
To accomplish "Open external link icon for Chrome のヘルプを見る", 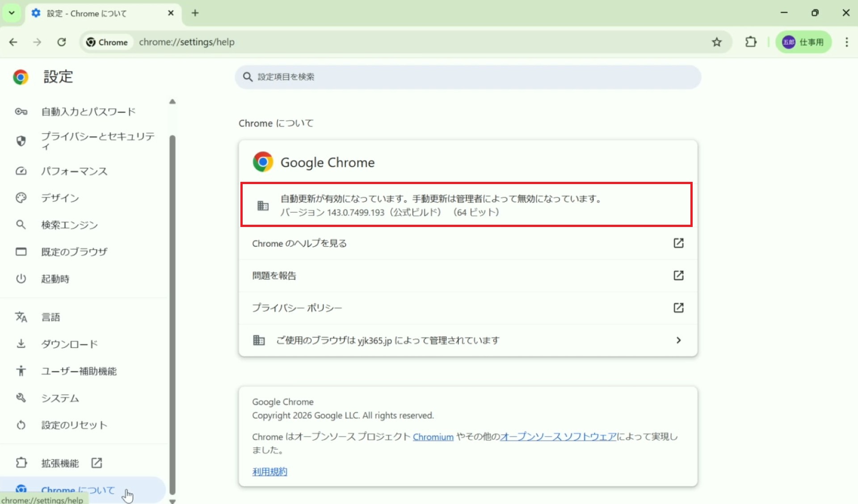I will pos(678,243).
